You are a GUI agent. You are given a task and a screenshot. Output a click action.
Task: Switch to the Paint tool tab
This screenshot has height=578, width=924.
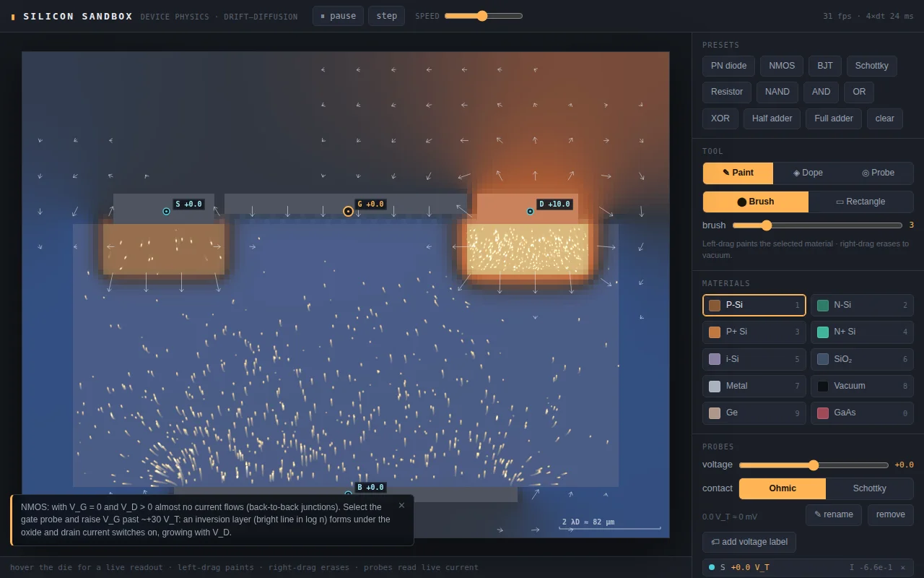coord(738,173)
